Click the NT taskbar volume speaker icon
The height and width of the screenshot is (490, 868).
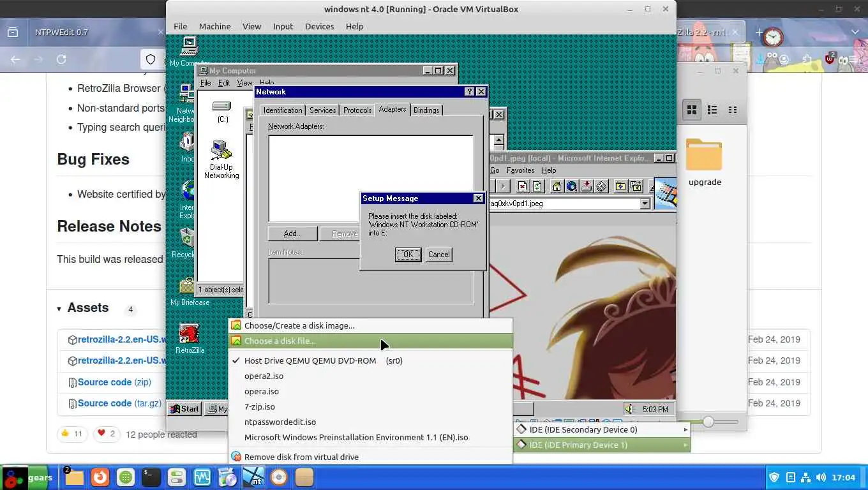point(629,409)
